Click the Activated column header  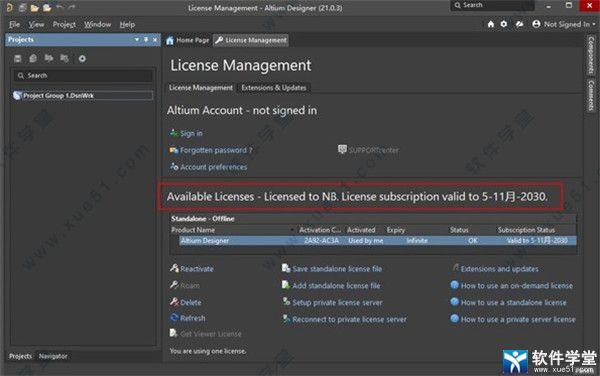pyautogui.click(x=361, y=230)
